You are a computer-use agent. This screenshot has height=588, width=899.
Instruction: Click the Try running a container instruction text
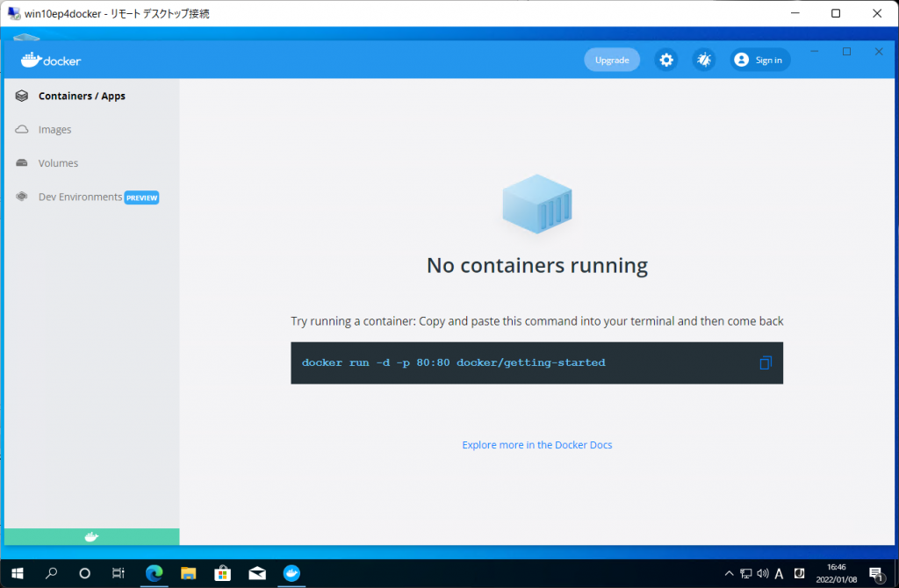coord(536,321)
